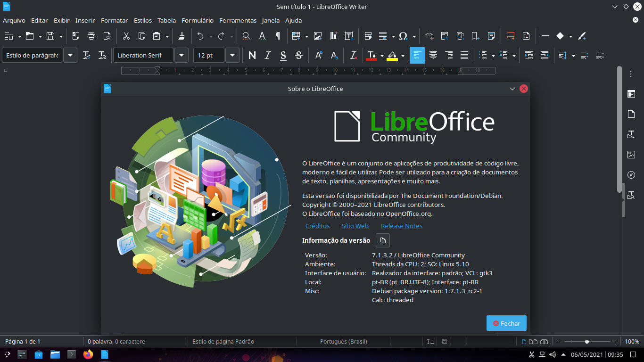Click the Clear Direct Formatting icon
Screen dimensions: 644x362
pyautogui.click(x=354, y=56)
